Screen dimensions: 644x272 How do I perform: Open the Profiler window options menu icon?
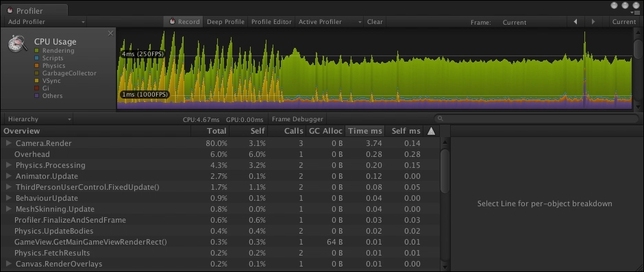[636, 13]
